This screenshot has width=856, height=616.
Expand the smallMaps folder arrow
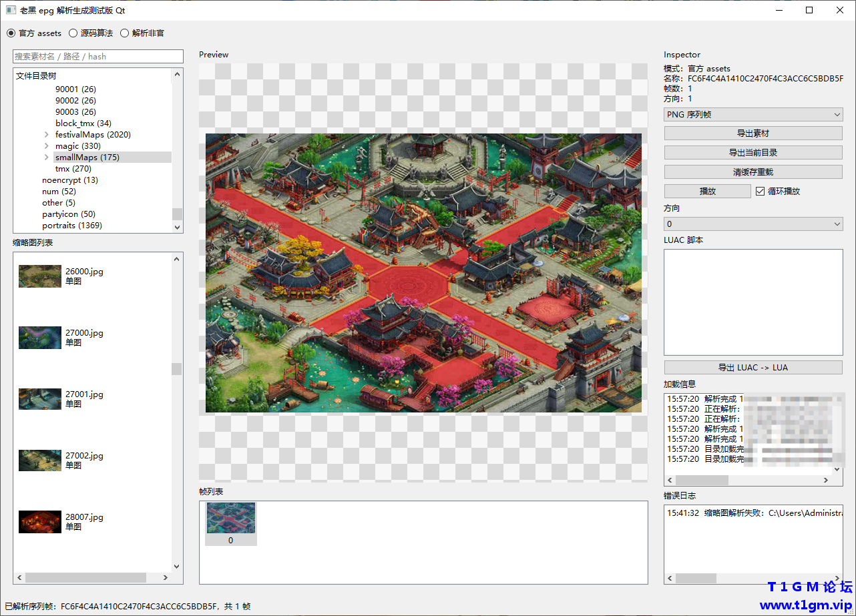tap(46, 158)
